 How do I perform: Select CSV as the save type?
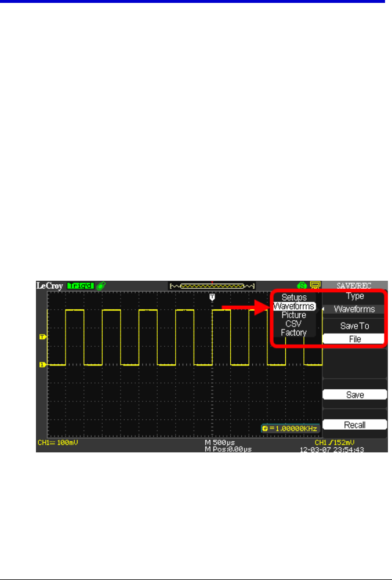(x=294, y=324)
